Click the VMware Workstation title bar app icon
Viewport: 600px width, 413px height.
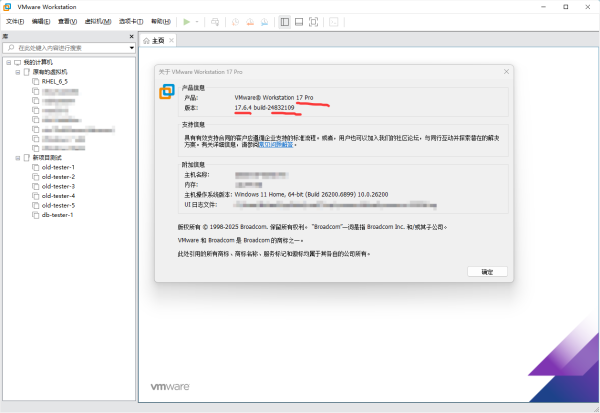[x=7, y=7]
